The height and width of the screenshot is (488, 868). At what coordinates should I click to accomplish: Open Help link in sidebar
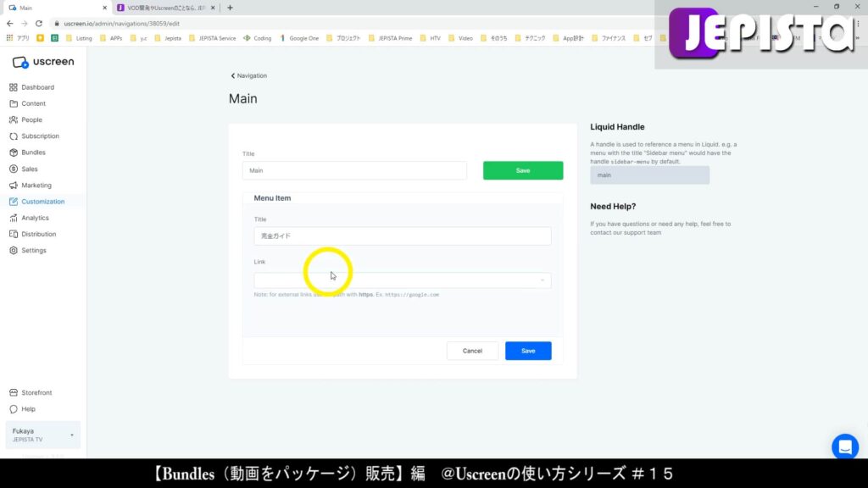click(x=28, y=409)
